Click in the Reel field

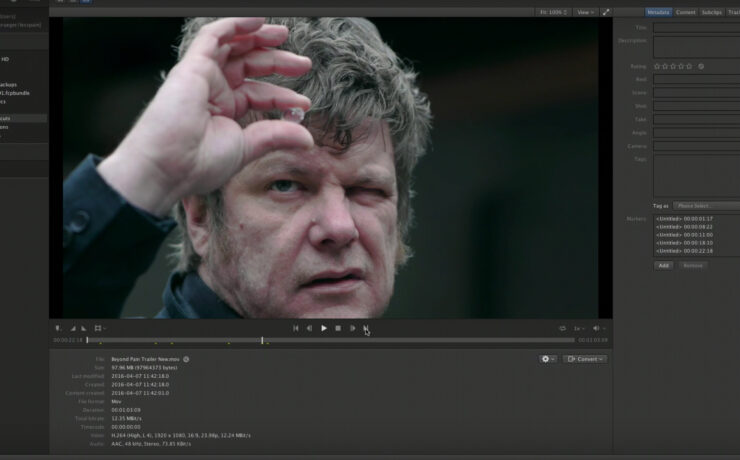[697, 79]
